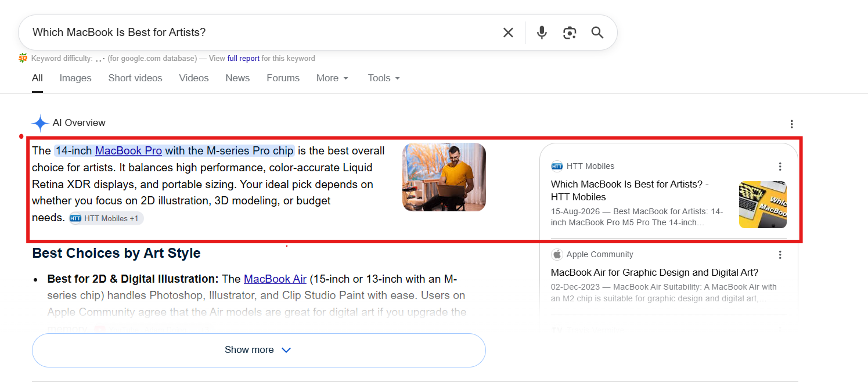Image resolution: width=868 pixels, height=382 pixels.
Task: Click the HTT Mobiles favicon in source card
Action: pyautogui.click(x=557, y=166)
